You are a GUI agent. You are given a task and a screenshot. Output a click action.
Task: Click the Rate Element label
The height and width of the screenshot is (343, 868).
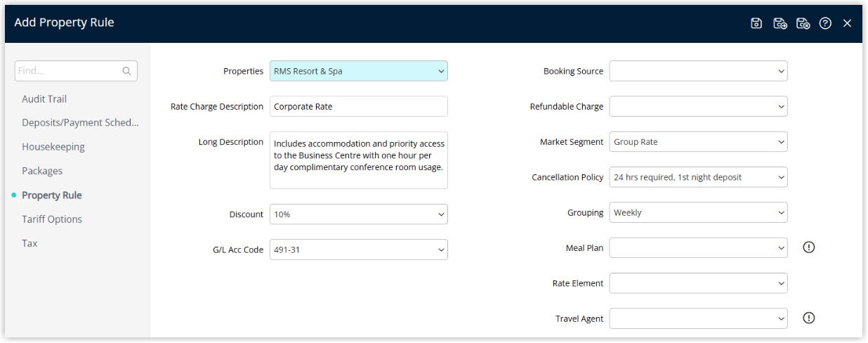(578, 283)
